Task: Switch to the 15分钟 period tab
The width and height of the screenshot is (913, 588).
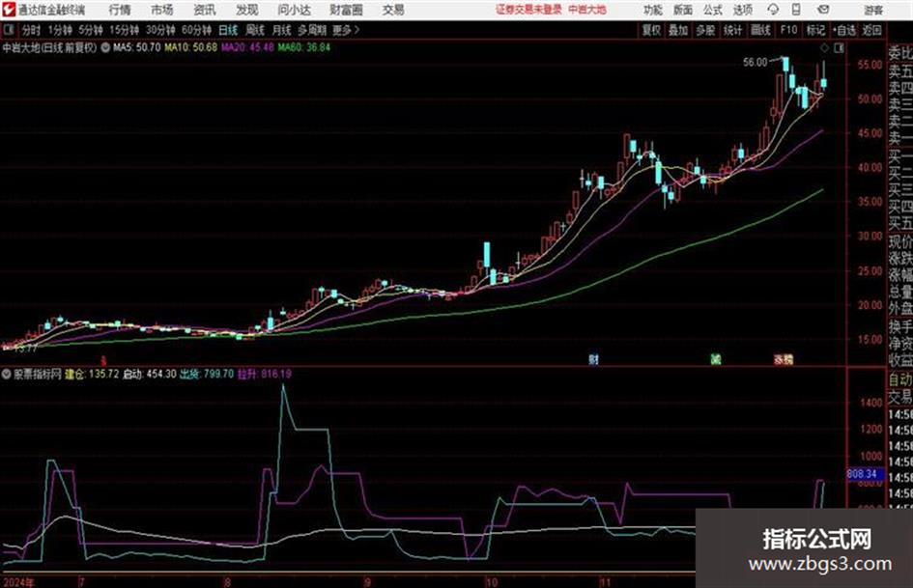Action: 125,30
